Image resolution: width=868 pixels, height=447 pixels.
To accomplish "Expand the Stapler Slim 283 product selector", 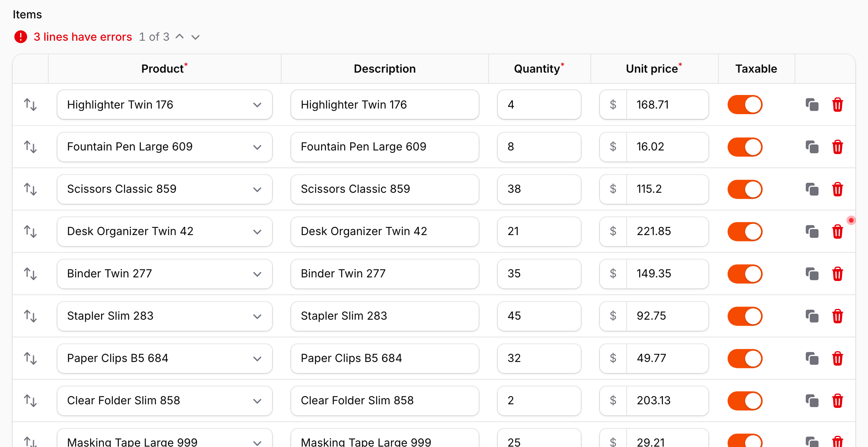I will click(164, 316).
